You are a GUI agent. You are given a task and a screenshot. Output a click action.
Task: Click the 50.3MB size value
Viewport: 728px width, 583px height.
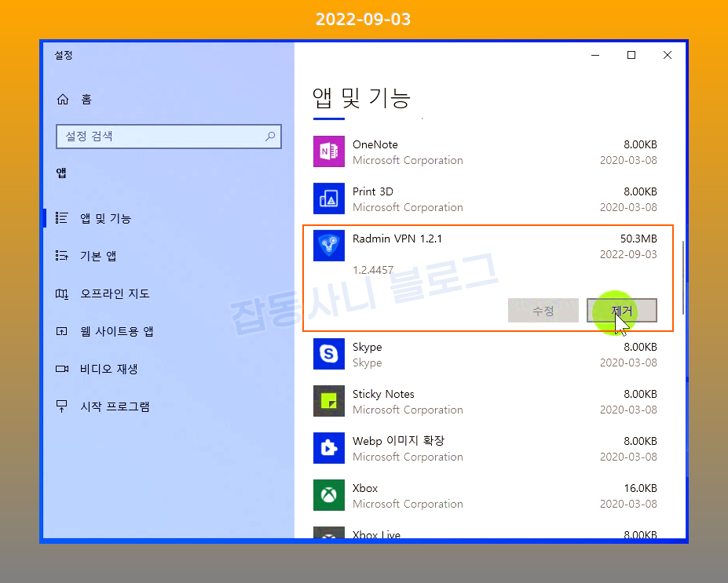coord(638,239)
